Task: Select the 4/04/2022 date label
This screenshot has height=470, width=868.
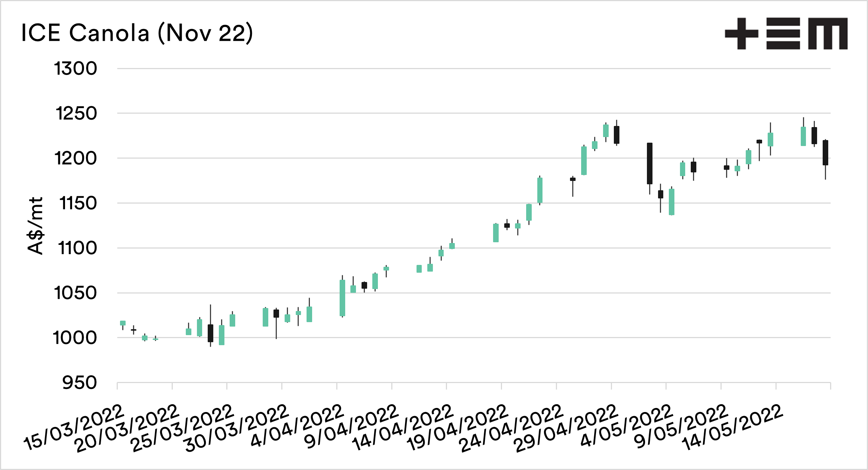Action: [297, 425]
